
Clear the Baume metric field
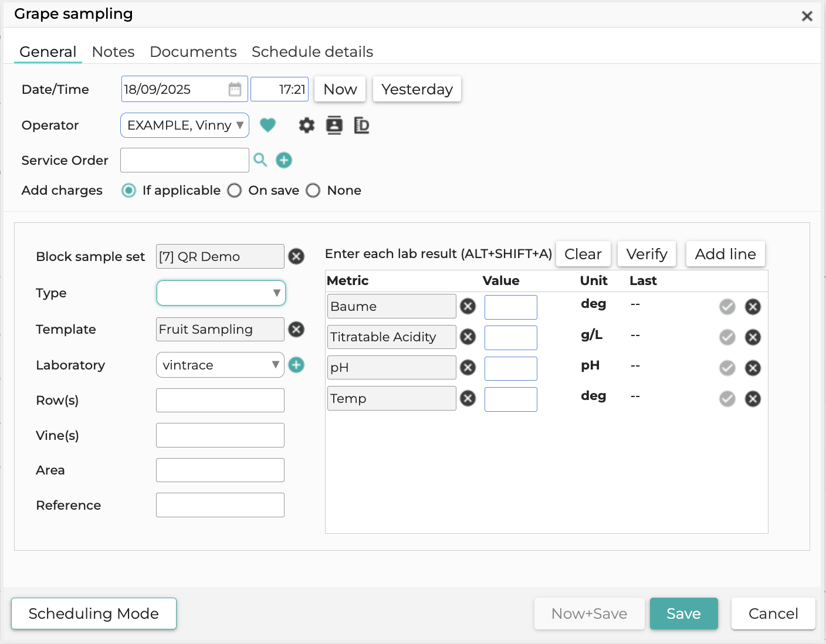(468, 306)
